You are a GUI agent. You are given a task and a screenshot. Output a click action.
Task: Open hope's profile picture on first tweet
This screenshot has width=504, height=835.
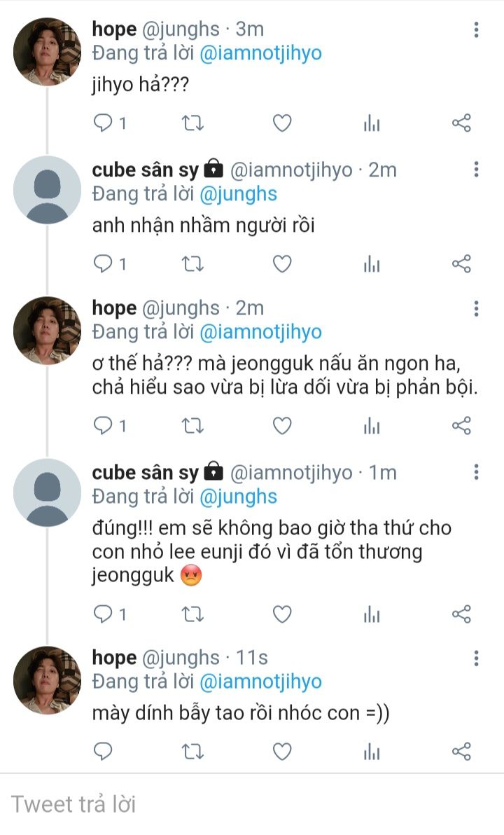pyautogui.click(x=48, y=52)
